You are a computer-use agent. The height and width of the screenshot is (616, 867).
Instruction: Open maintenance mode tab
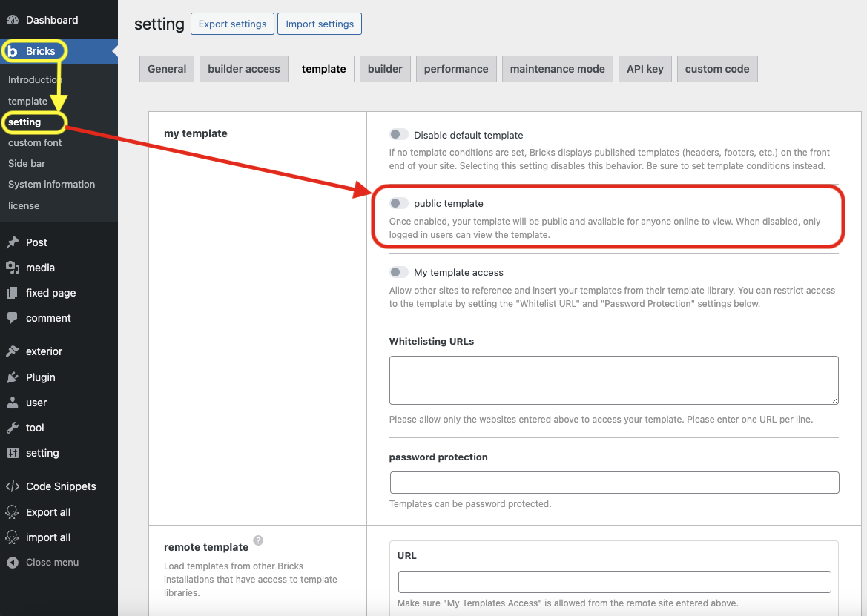[558, 69]
